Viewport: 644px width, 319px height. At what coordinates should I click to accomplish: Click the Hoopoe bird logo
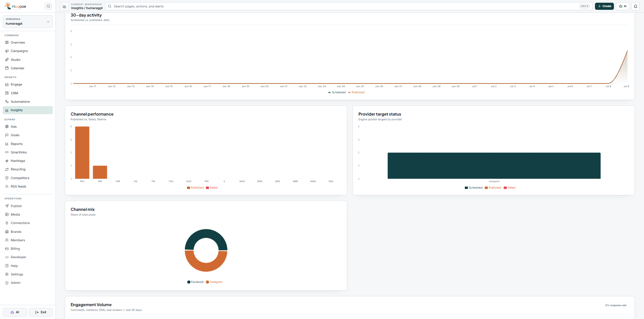click(7, 6)
